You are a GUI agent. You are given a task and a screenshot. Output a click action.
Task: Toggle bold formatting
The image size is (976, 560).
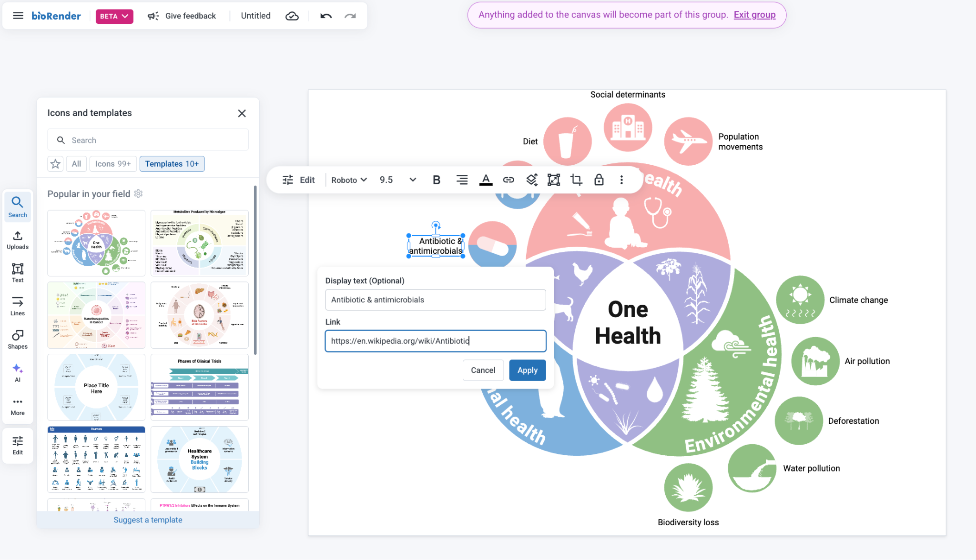436,180
